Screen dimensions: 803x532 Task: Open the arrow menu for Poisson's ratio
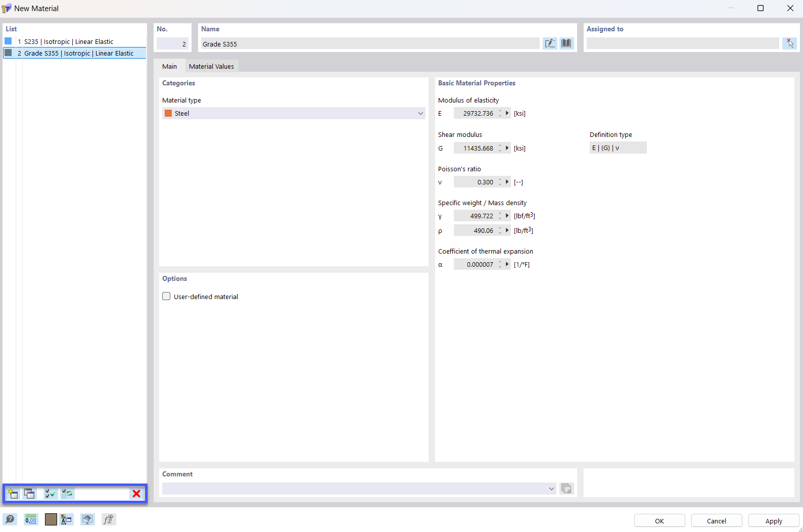pos(507,182)
